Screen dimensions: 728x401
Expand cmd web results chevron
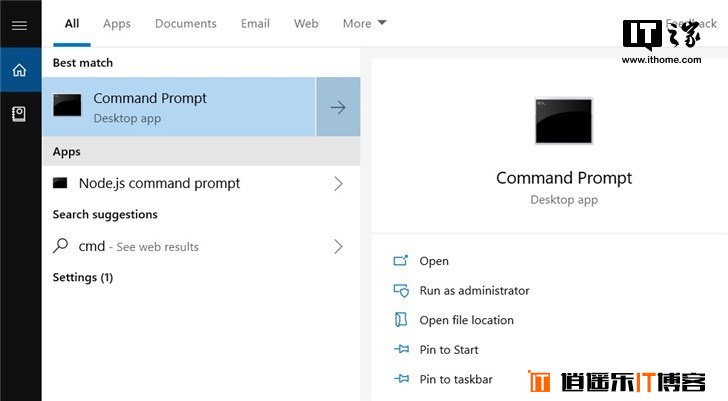tap(338, 246)
